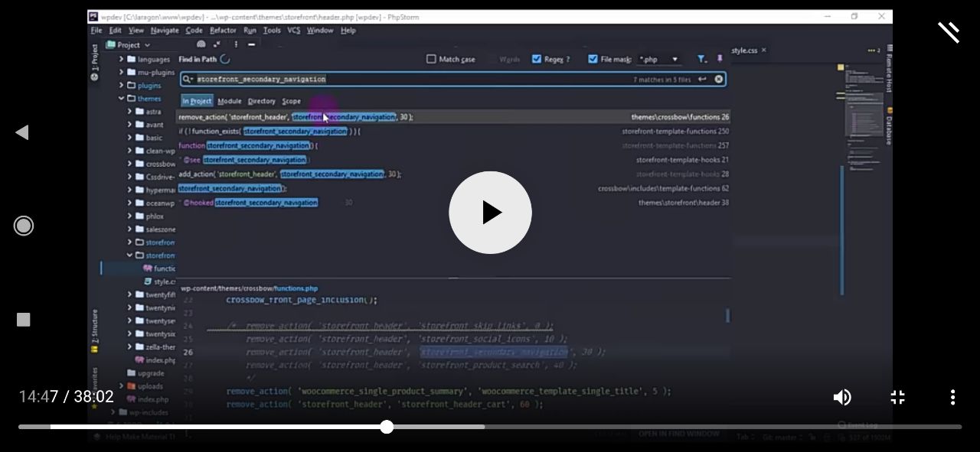
Task: Open the Project view dropdown
Action: click(129, 45)
